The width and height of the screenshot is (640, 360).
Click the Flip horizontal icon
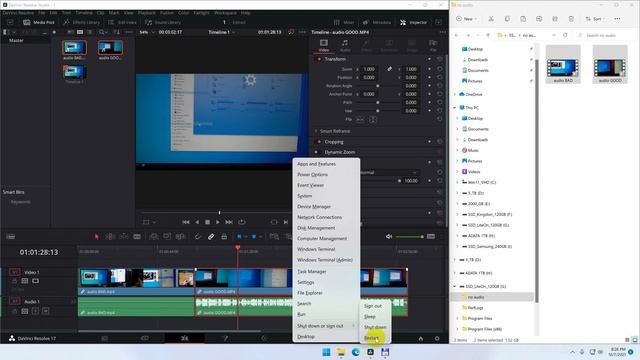tap(360, 120)
